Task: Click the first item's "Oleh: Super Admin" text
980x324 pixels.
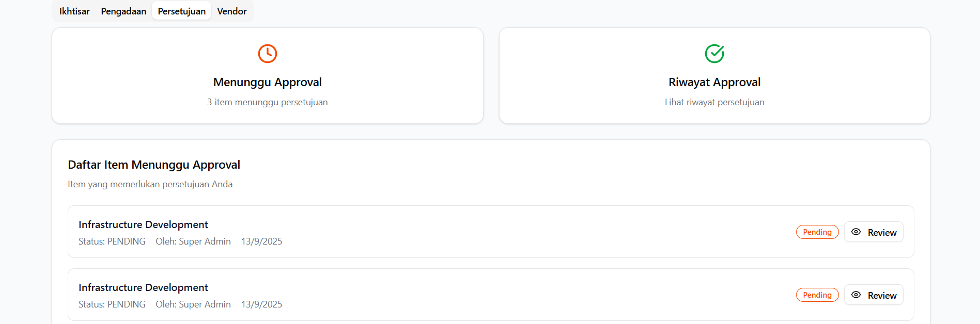Action: coord(193,241)
